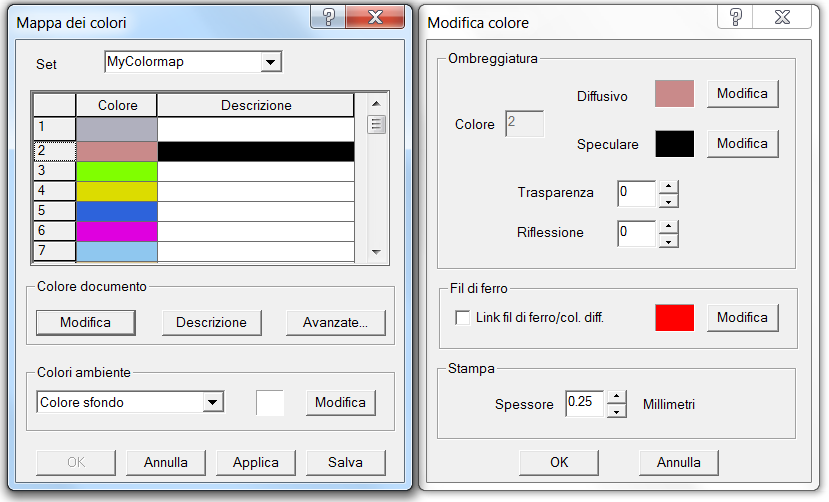Image resolution: width=829 pixels, height=502 pixels.
Task: Click the pink Diffusivo color swatch
Action: click(x=674, y=94)
